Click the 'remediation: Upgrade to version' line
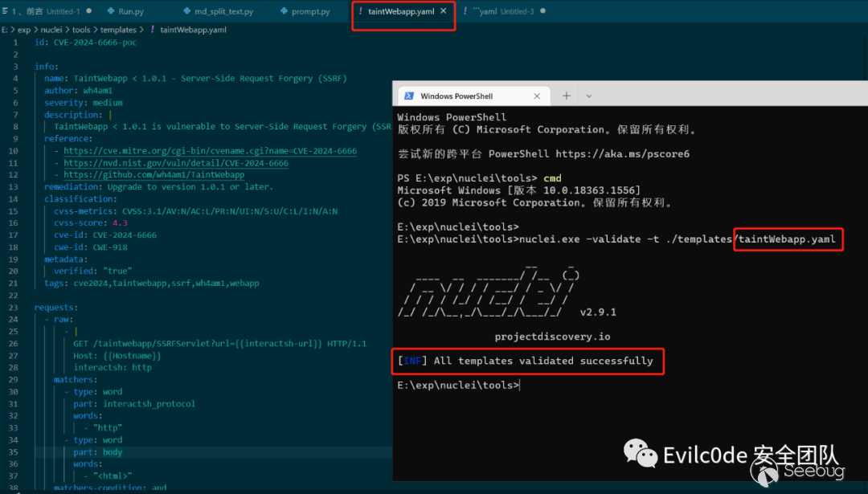The image size is (868, 494). click(159, 187)
